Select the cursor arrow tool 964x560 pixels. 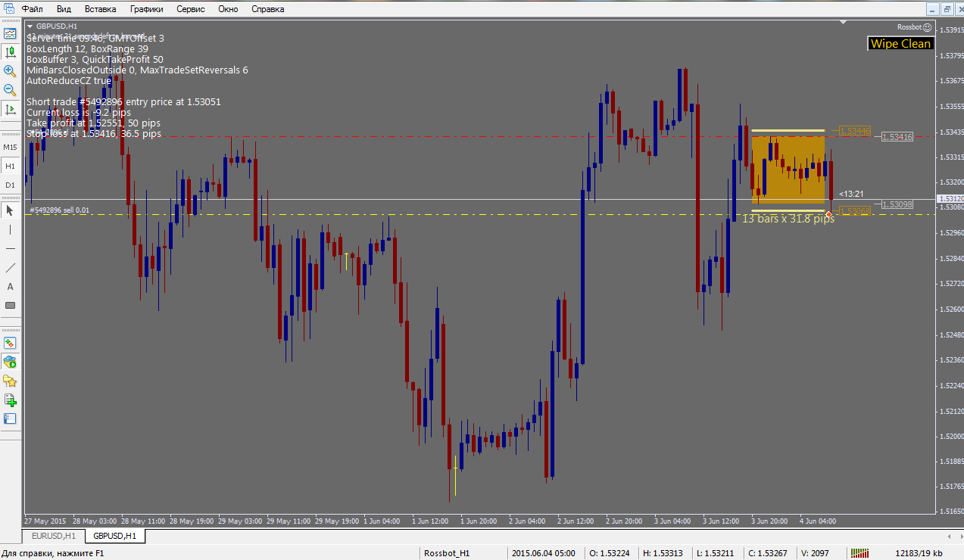click(x=10, y=210)
